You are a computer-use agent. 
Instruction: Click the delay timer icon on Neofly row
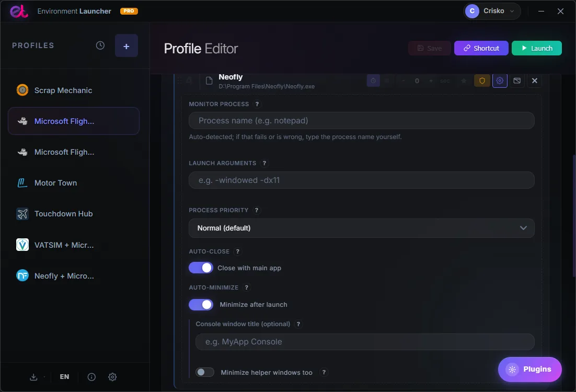point(373,80)
